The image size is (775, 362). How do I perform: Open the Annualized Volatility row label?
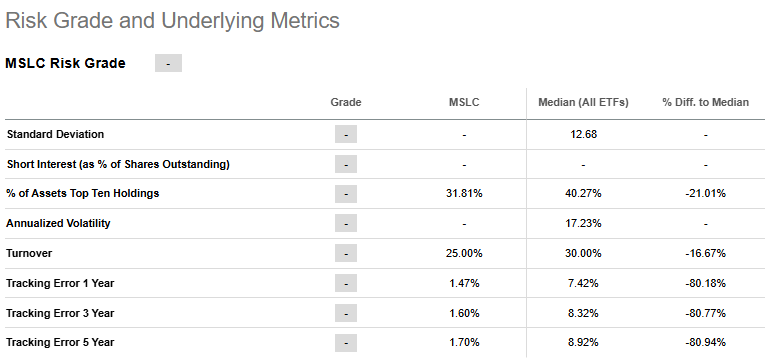58,224
